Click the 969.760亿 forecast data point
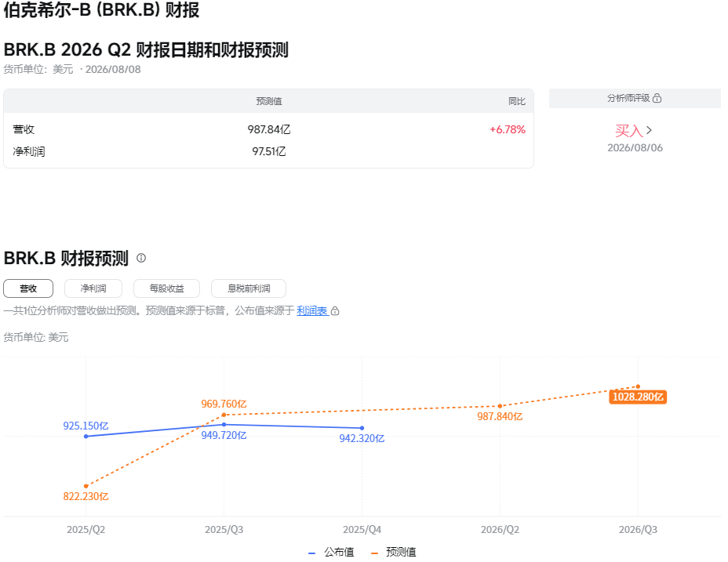The height and width of the screenshot is (562, 728). (x=224, y=415)
